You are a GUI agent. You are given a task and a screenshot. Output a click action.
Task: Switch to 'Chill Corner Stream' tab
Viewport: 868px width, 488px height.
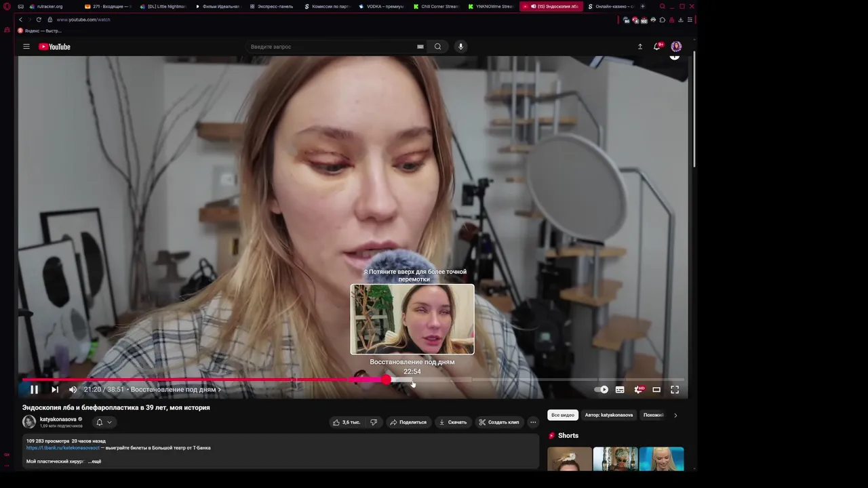tap(437, 6)
